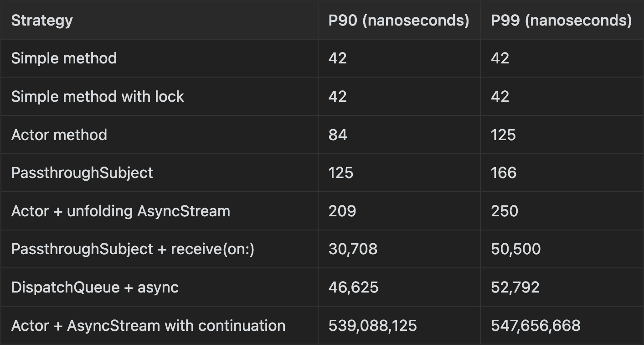The image size is (644, 345).
Task: Select Actor + unfolding AsyncStream cell
Action: coord(121,211)
